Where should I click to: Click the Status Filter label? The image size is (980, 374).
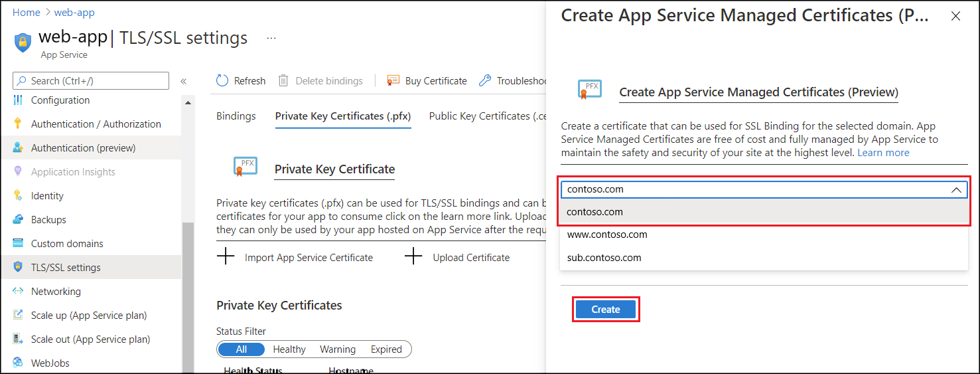point(241,331)
